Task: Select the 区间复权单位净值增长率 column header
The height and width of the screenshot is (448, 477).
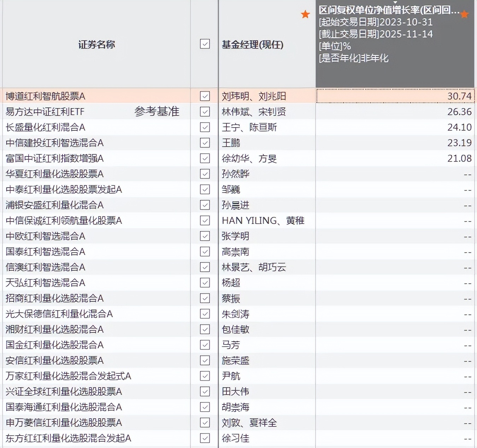Action: point(395,44)
